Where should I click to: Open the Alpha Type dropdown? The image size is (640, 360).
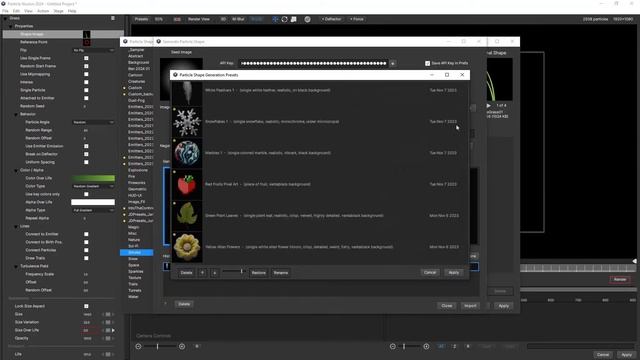pos(93,210)
